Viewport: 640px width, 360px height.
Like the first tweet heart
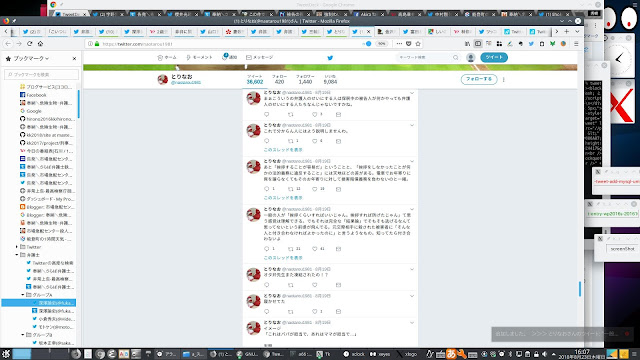click(314, 115)
